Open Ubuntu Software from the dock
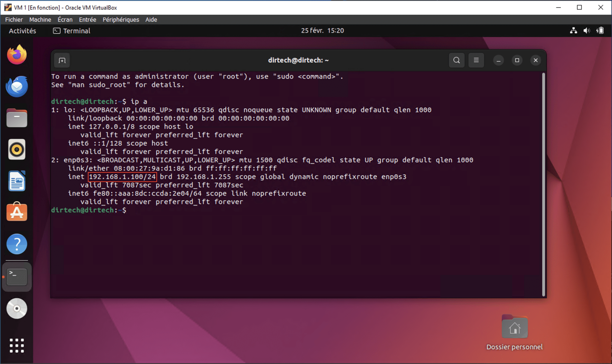 click(16, 212)
